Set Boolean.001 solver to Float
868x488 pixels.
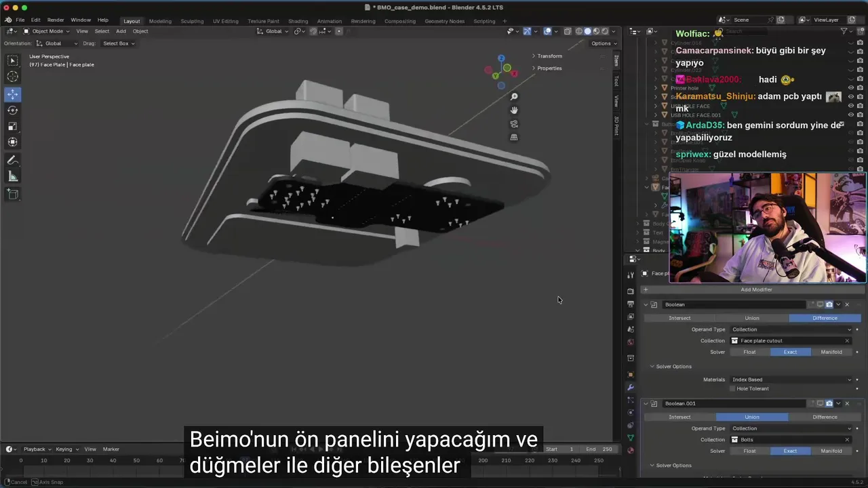pos(749,451)
